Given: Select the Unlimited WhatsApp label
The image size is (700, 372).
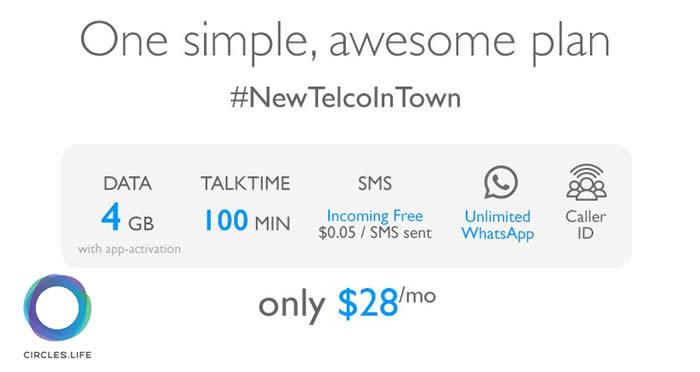Looking at the screenshot, I should (498, 226).
